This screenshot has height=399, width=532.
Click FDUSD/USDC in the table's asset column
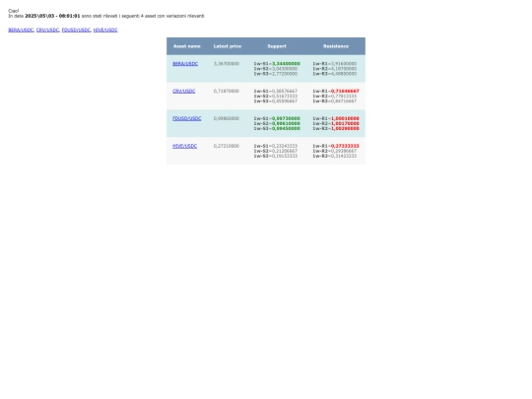click(x=187, y=118)
